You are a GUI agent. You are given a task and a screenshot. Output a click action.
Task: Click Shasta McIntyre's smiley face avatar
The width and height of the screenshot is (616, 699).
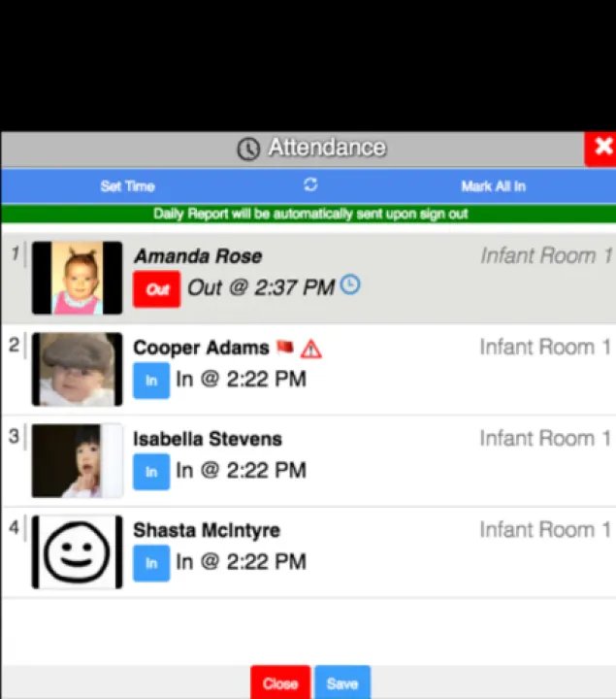tap(78, 551)
